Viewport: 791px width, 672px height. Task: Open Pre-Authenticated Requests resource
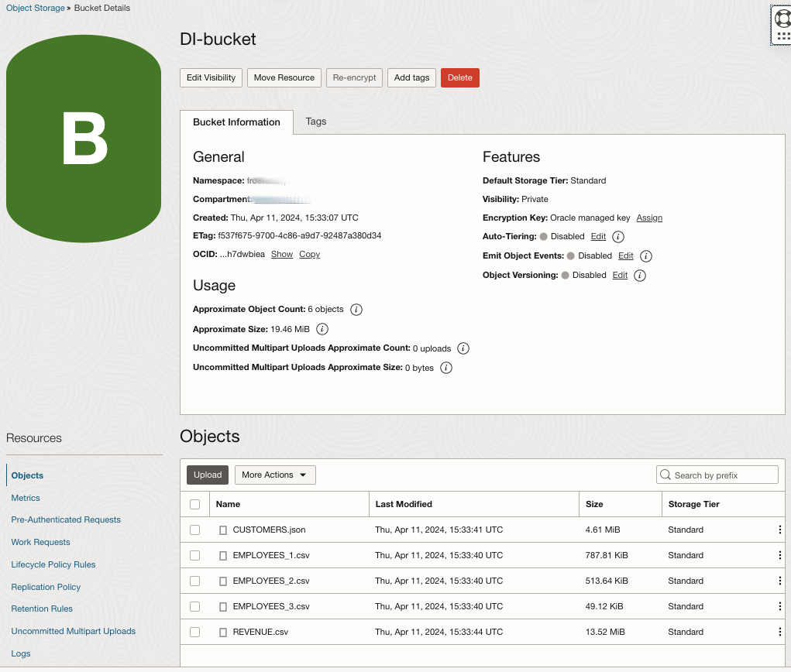[66, 519]
